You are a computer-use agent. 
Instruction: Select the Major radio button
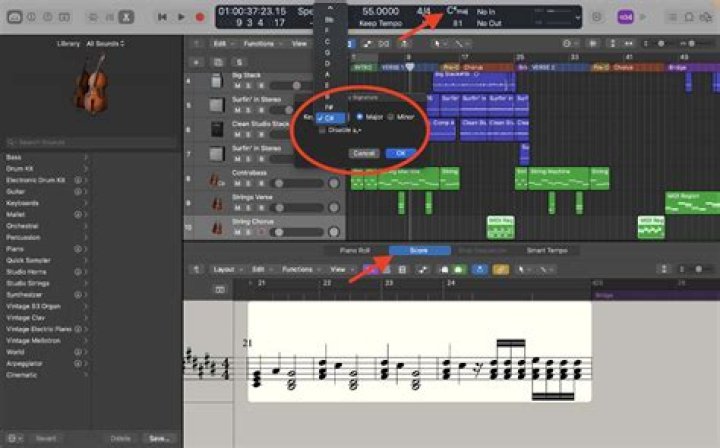360,117
